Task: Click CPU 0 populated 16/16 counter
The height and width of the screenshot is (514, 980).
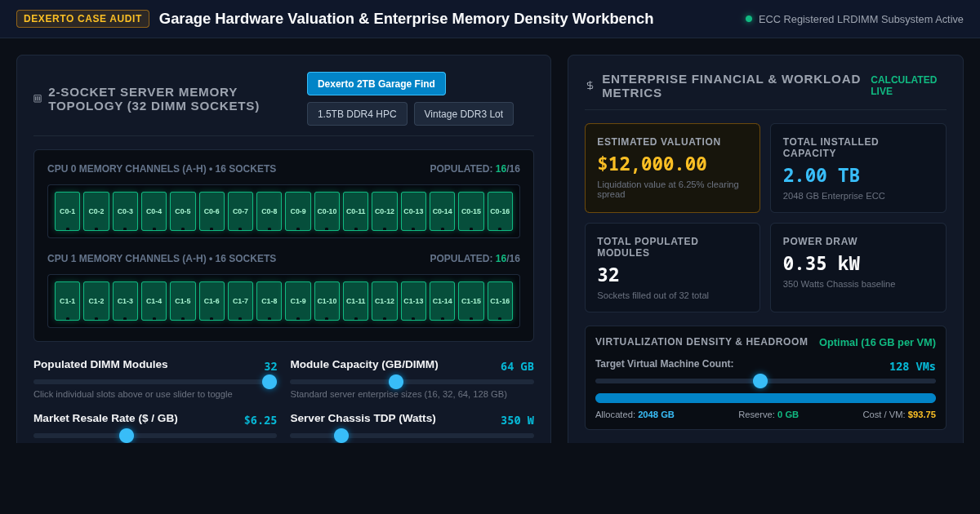Action: coord(475,169)
